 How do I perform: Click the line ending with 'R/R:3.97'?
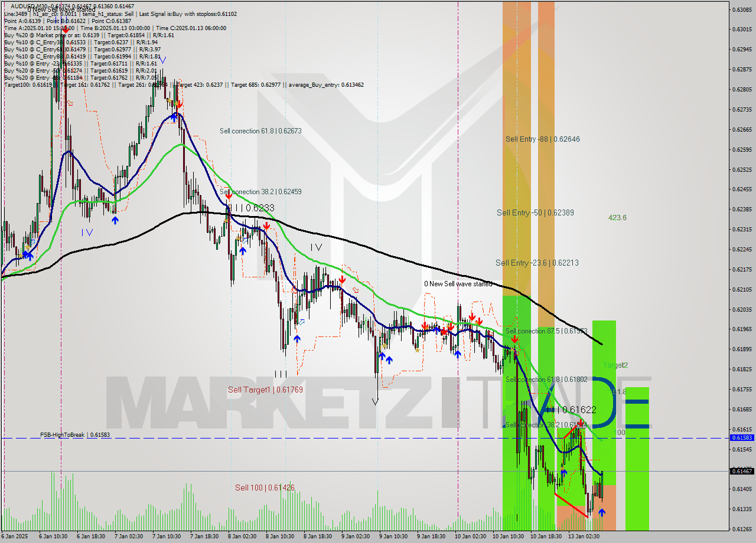pyautogui.click(x=82, y=49)
